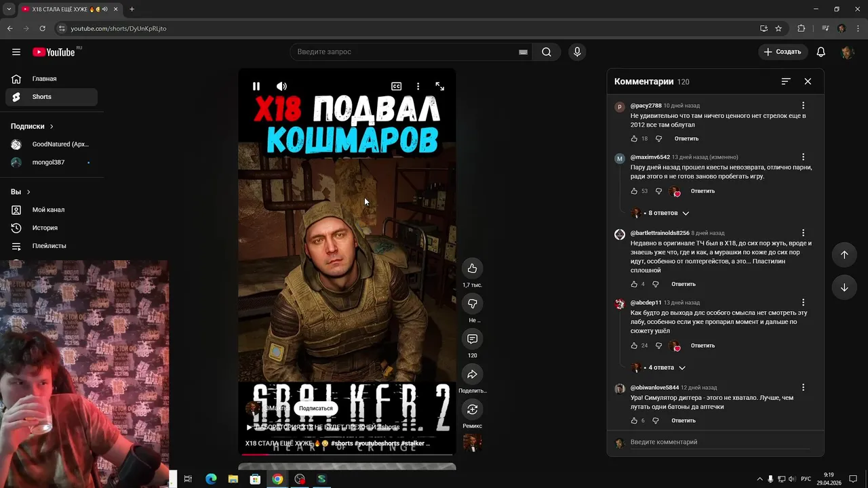Select Shorts in sidebar
This screenshot has width=868, height=488.
click(52, 97)
